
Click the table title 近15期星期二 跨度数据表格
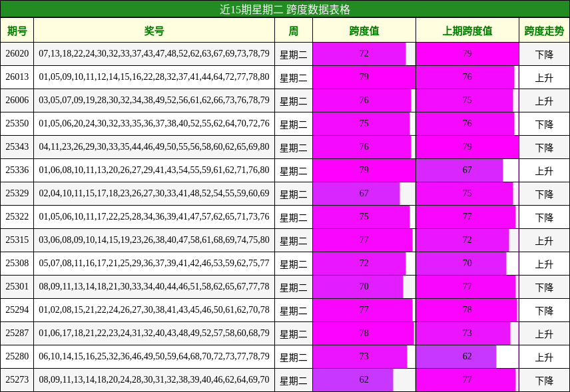pos(285,9)
